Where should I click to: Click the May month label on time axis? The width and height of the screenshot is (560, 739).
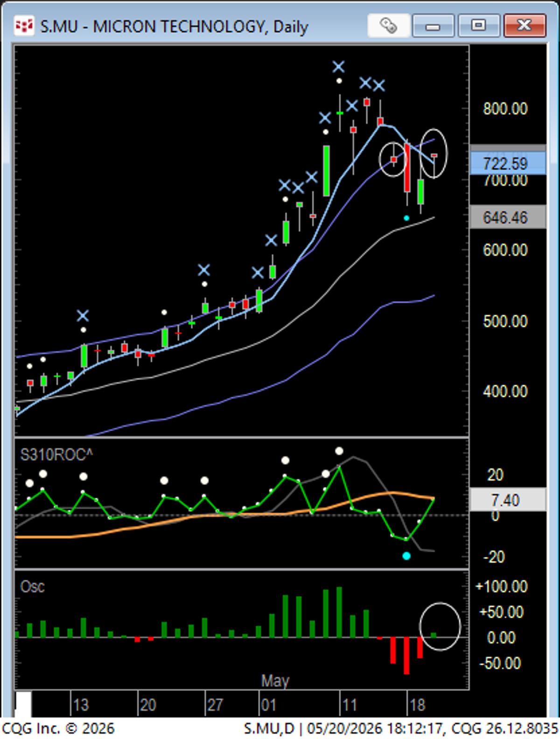click(x=275, y=681)
